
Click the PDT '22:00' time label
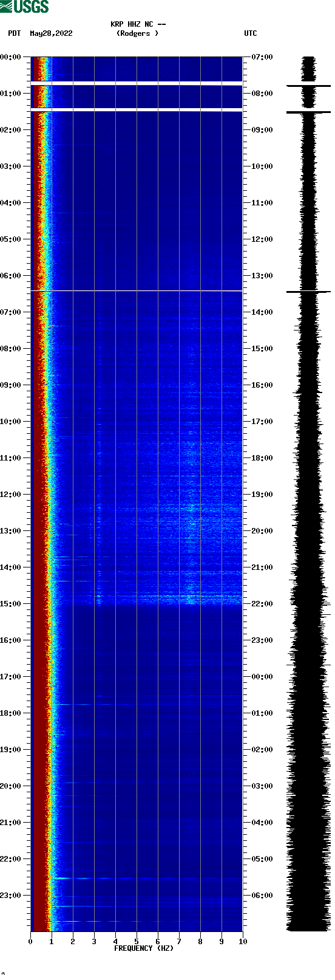point(11,859)
